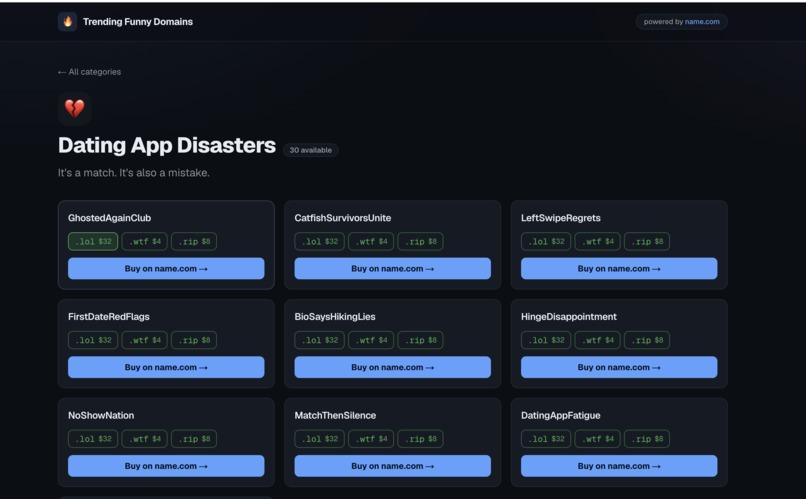The width and height of the screenshot is (806, 499).
Task: Select .rip $8 for DatingAppFatigue
Action: tap(647, 439)
